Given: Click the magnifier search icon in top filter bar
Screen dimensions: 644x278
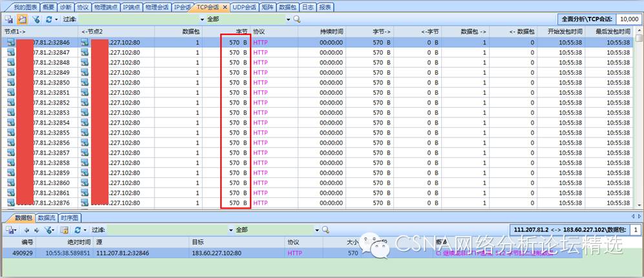Looking at the screenshot, I should pyautogui.click(x=297, y=19).
